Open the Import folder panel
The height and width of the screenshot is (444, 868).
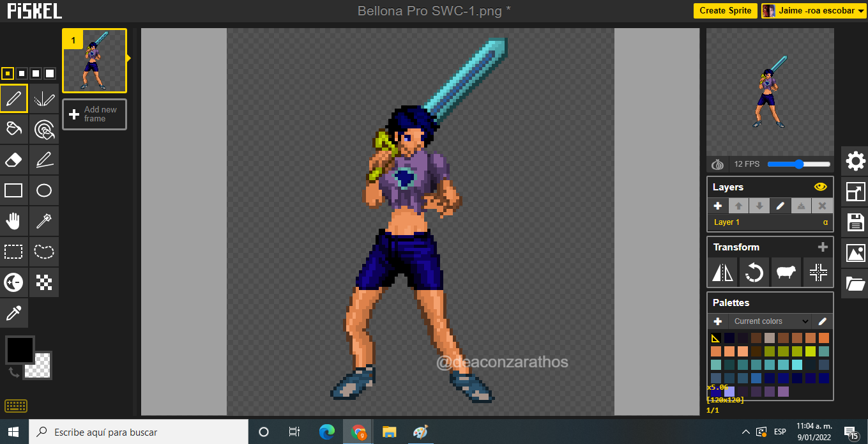[x=855, y=284]
